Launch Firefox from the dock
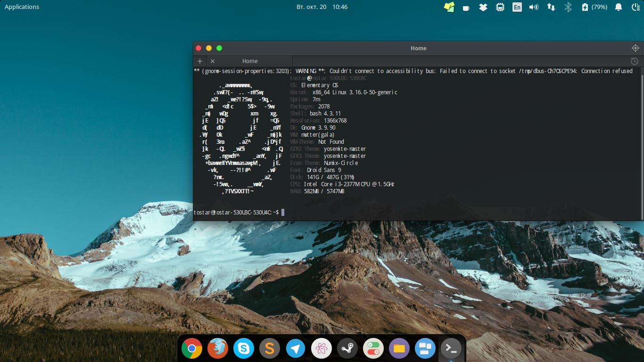The height and width of the screenshot is (362, 644). coord(218,349)
